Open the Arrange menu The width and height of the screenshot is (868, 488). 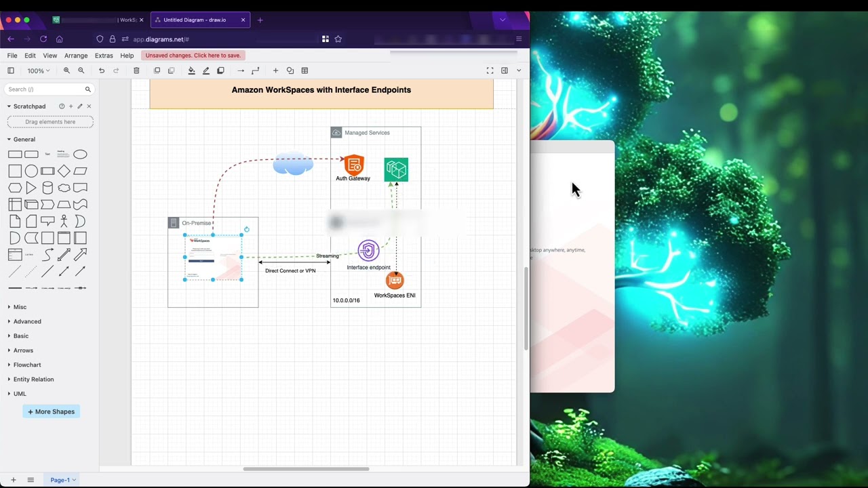click(76, 56)
